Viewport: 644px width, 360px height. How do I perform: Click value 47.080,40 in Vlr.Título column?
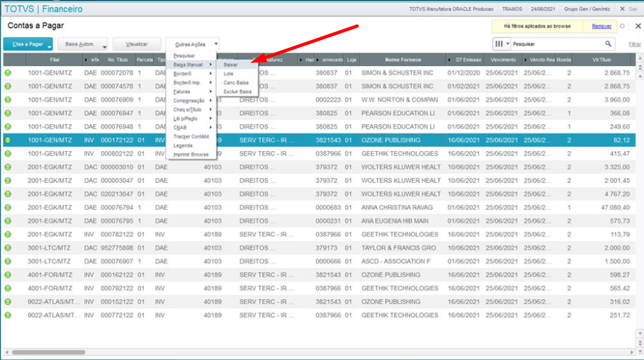click(615, 208)
